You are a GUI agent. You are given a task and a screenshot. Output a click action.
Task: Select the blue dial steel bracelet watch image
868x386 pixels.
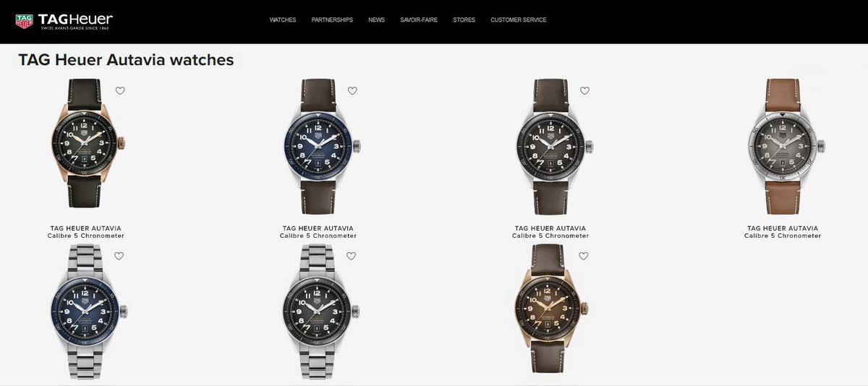pos(88,312)
